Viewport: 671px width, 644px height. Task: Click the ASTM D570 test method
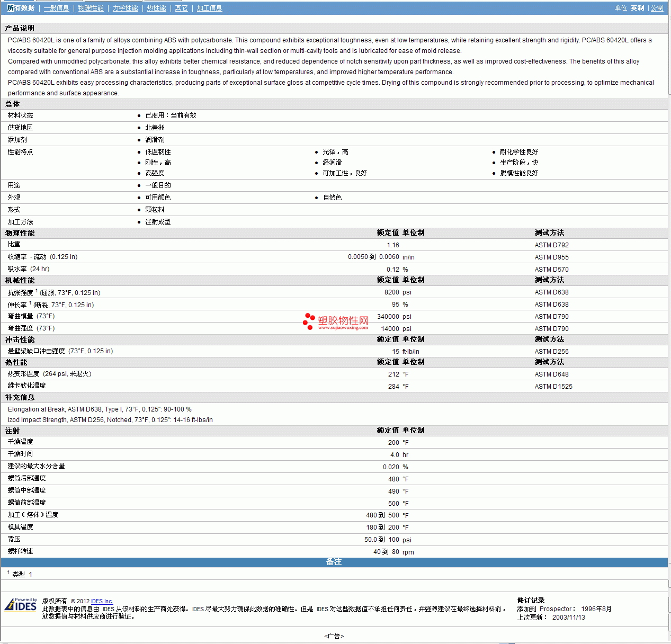coord(551,270)
